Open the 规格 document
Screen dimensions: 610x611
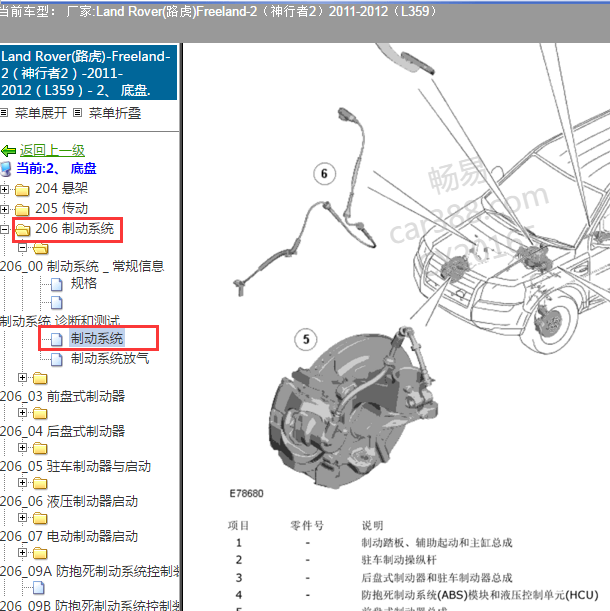pyautogui.click(x=83, y=283)
